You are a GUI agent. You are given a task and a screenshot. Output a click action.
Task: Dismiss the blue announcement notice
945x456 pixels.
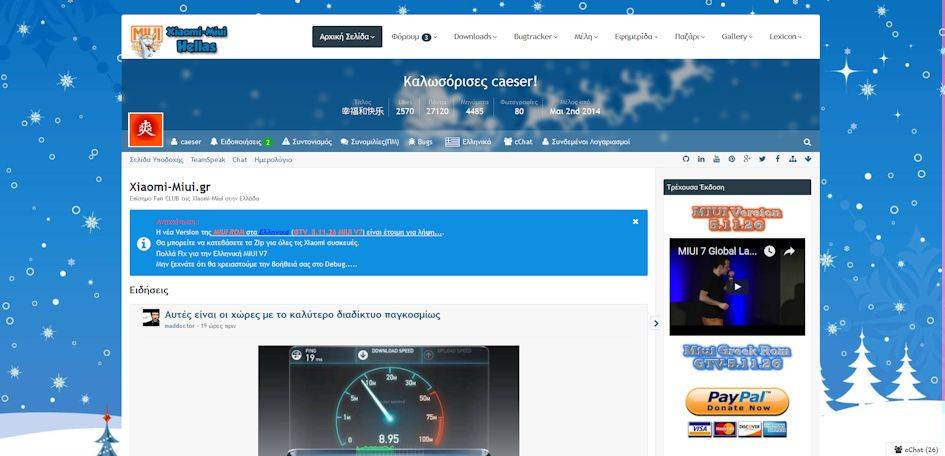[x=635, y=221]
